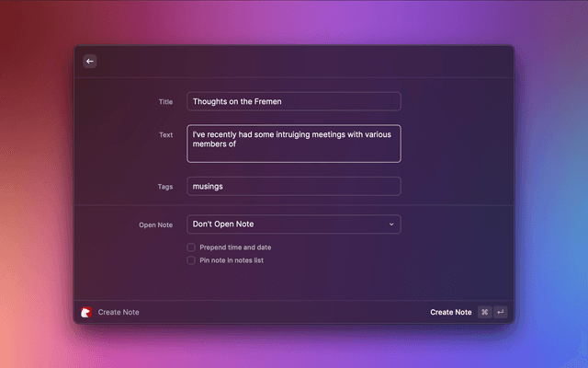Focus the Tags field containing 'musings'
The image size is (588, 368).
[x=293, y=186]
